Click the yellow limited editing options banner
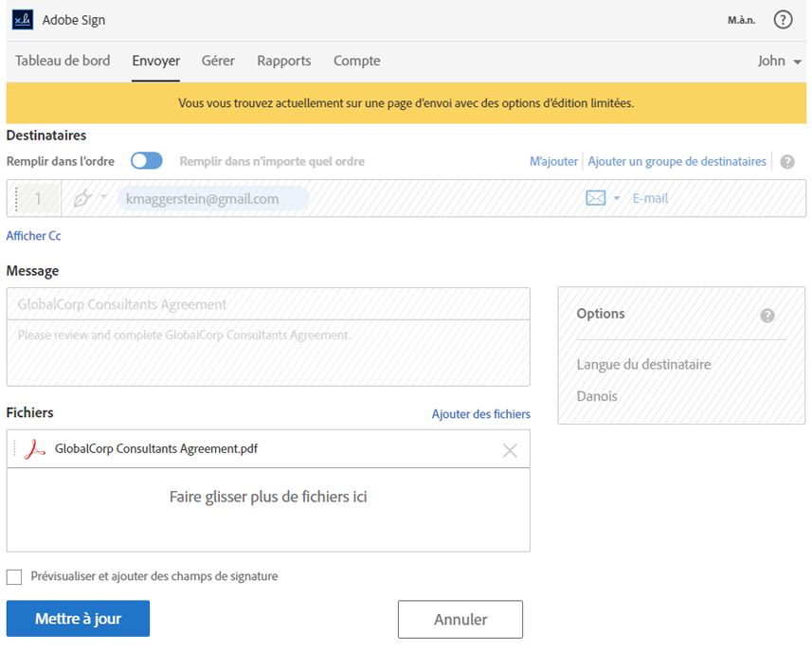812x654 pixels. (406, 103)
